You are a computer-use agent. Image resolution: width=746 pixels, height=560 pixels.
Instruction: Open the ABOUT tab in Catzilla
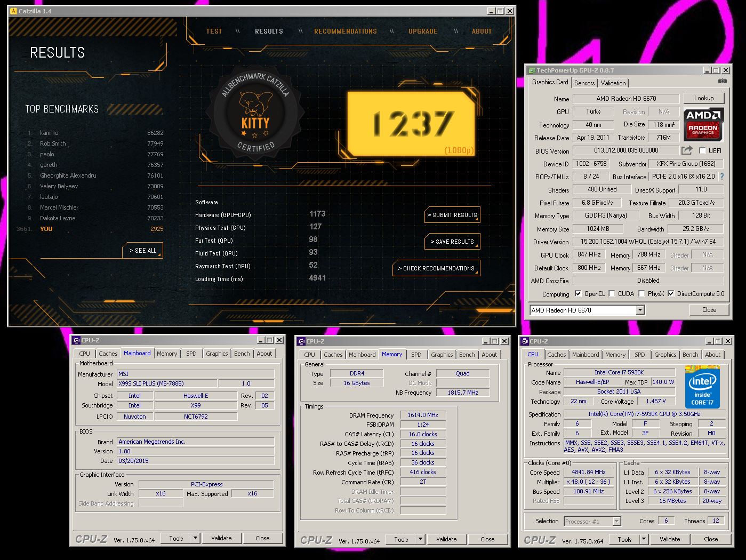[482, 31]
